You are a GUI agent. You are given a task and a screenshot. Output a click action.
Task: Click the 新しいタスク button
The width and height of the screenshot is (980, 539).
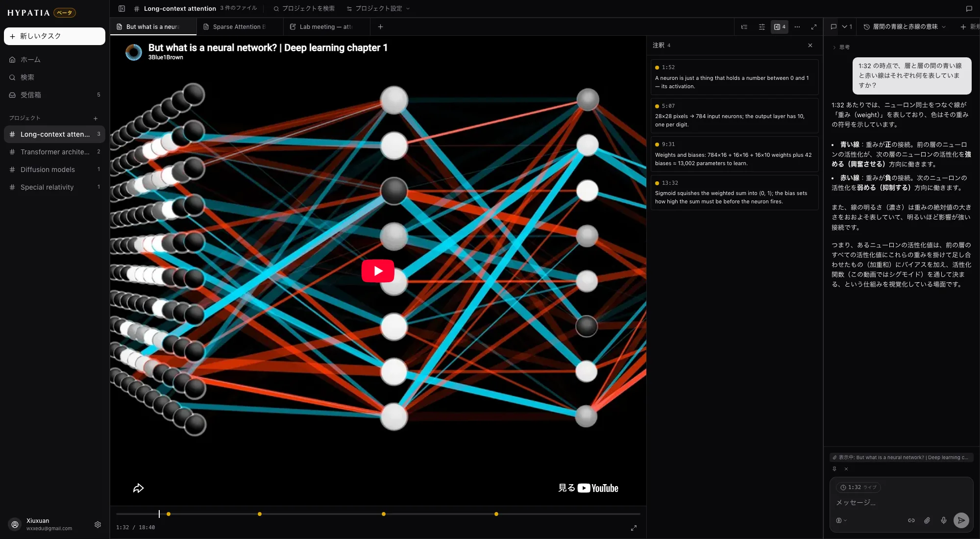[54, 36]
